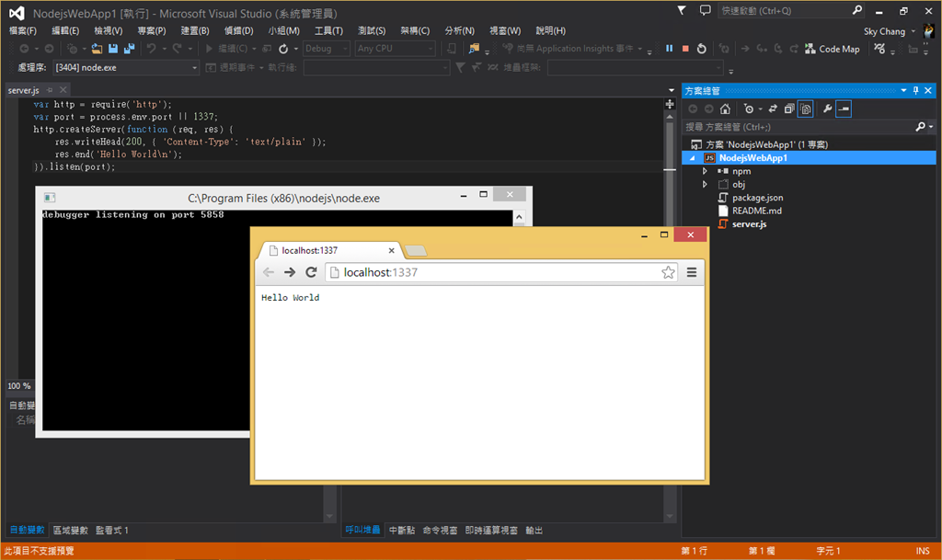Click the Quick Launch magnifier icon
This screenshot has width=942, height=560.
coord(857,10)
